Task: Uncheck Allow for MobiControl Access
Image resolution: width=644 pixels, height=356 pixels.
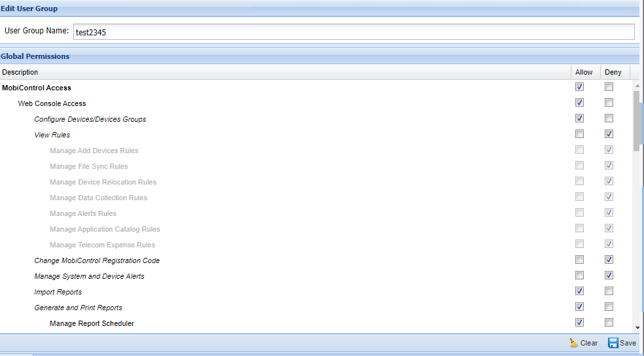Action: point(579,87)
